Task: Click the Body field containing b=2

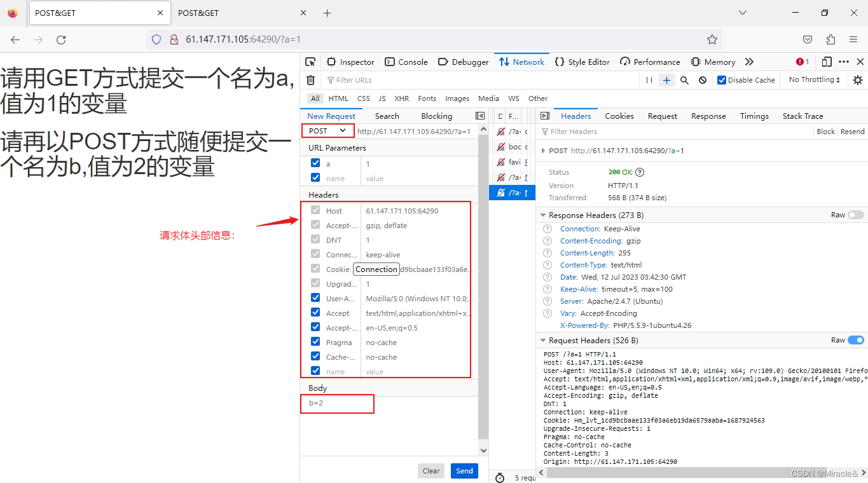Action: click(x=337, y=403)
